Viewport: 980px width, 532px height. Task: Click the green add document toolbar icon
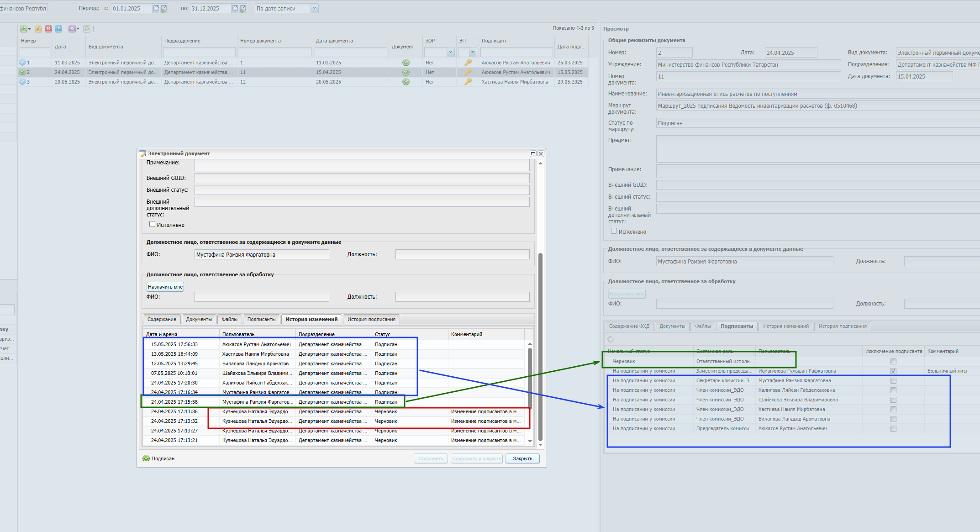point(24,29)
